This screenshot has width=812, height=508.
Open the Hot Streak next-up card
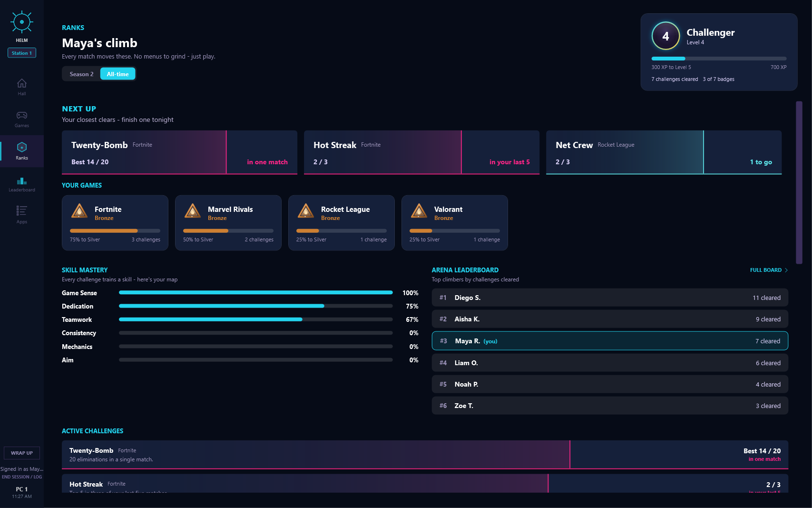(421, 152)
